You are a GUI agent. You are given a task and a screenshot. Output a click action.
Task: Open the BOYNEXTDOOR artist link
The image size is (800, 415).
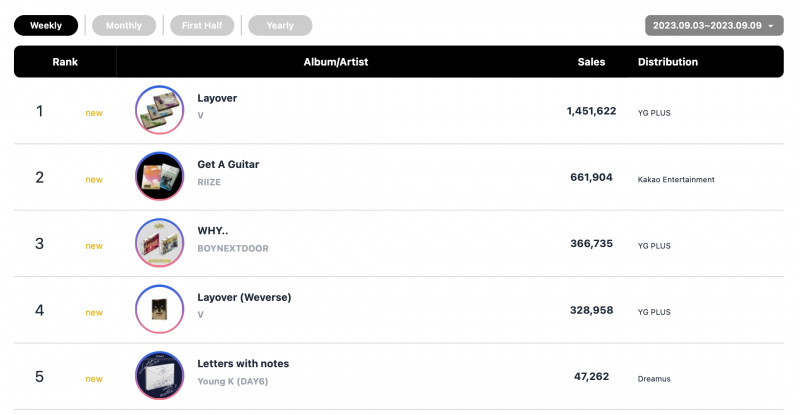tap(233, 249)
